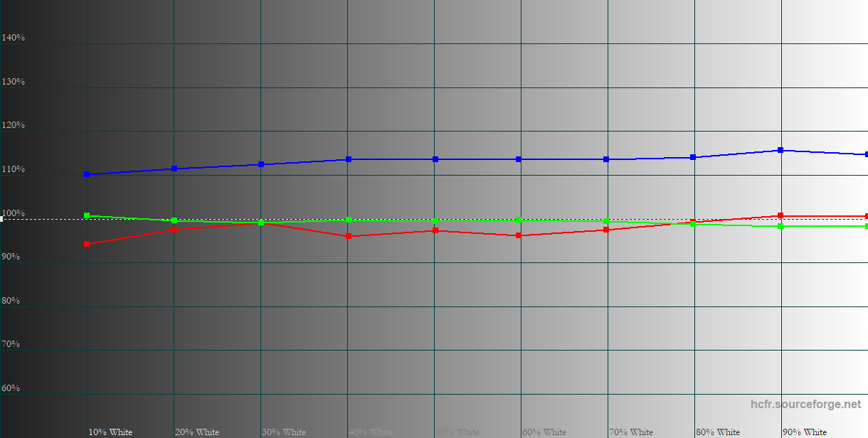Select the red marker at 40% White
The height and width of the screenshot is (438, 868).
point(349,235)
